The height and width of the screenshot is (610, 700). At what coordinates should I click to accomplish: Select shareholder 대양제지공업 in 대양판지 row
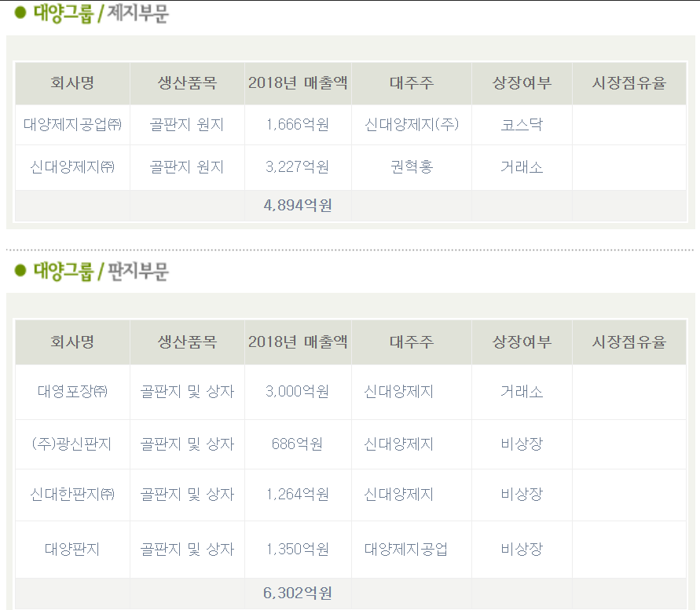point(406,550)
